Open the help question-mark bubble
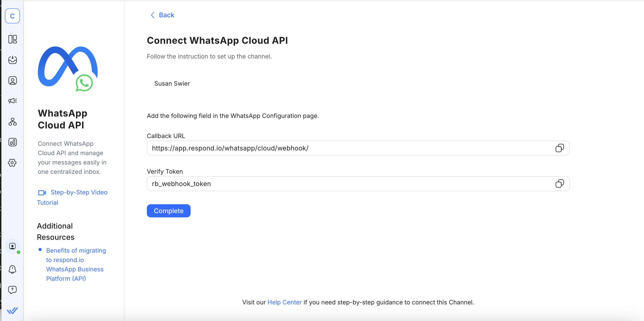 click(x=12, y=290)
